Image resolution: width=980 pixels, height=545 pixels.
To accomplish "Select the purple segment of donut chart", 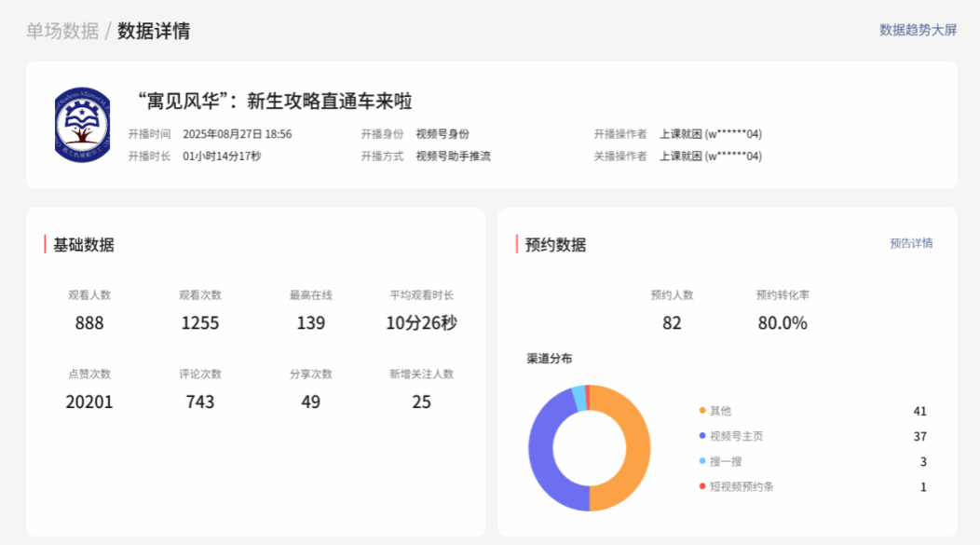I will click(x=542, y=448).
